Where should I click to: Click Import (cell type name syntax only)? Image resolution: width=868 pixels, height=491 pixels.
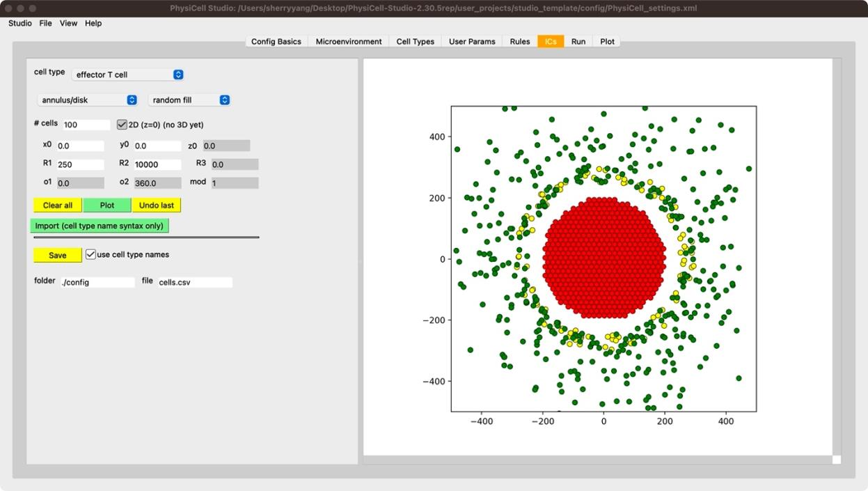pyautogui.click(x=100, y=226)
